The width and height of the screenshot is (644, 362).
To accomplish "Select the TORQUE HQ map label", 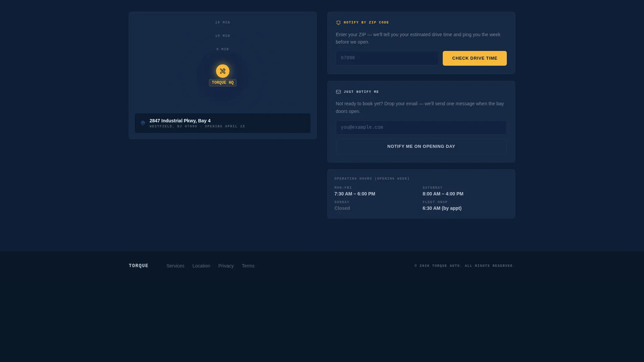I will click(223, 83).
